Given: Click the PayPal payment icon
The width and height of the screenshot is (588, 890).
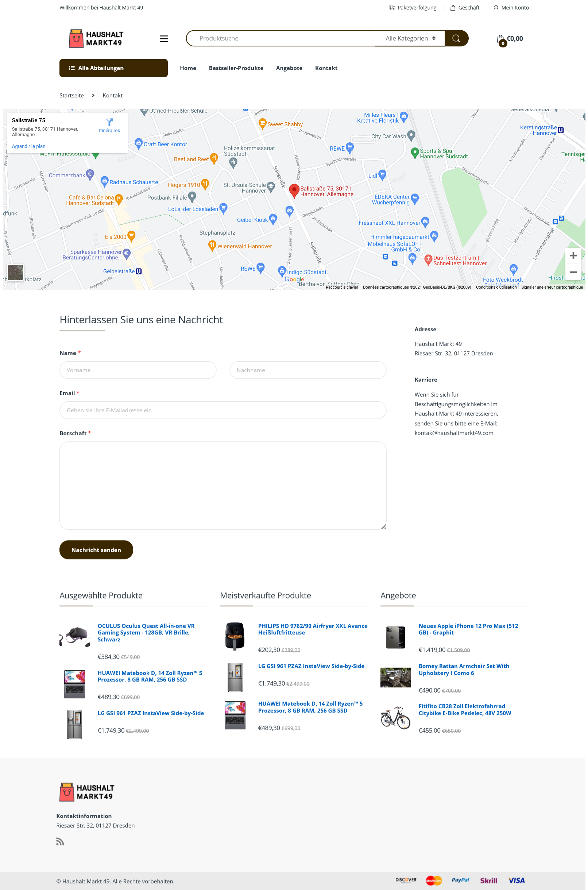Looking at the screenshot, I should click(x=460, y=880).
